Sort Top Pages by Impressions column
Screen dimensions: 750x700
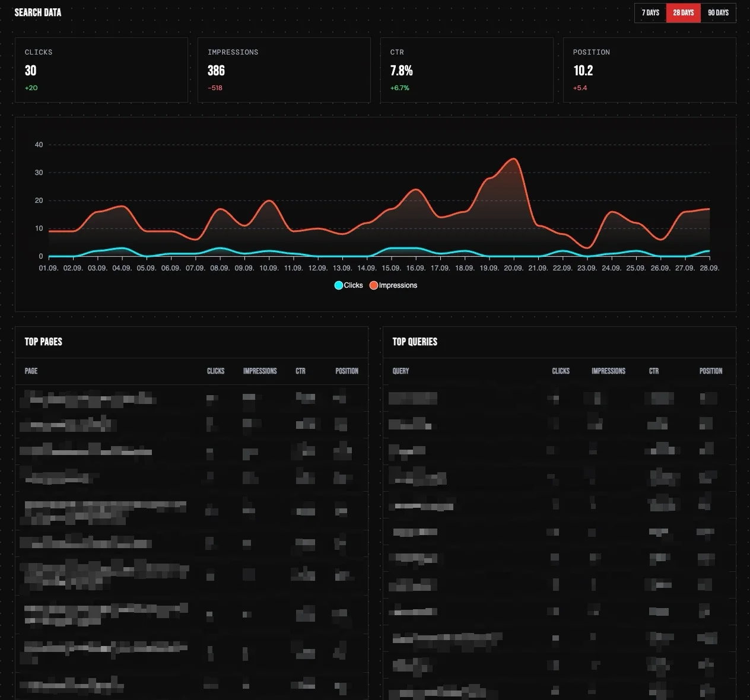(x=260, y=371)
